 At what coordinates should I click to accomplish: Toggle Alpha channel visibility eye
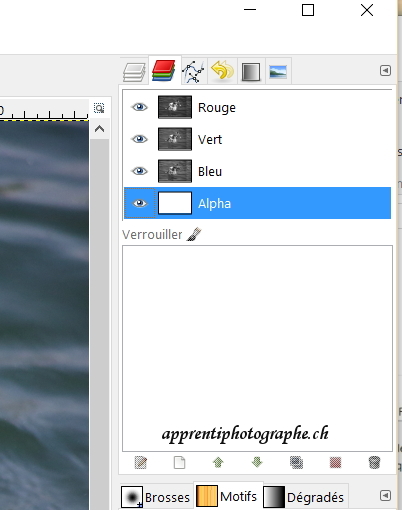point(140,203)
